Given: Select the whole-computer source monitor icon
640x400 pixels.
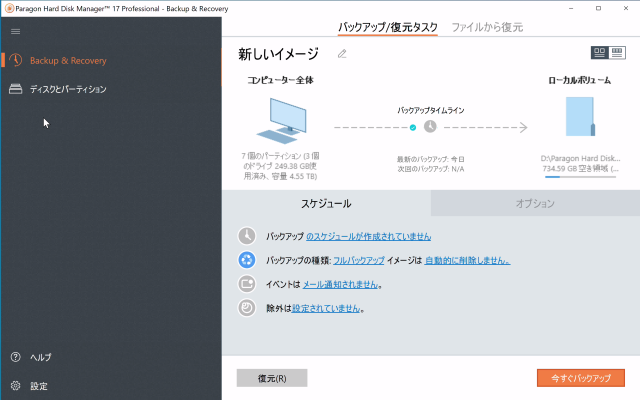Looking at the screenshot, I should (282, 120).
